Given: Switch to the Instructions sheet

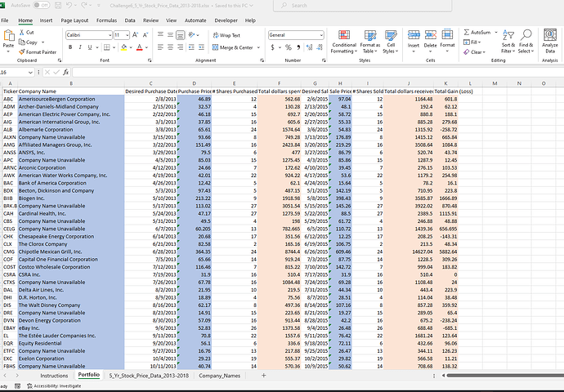Looking at the screenshot, I should pos(54,376).
